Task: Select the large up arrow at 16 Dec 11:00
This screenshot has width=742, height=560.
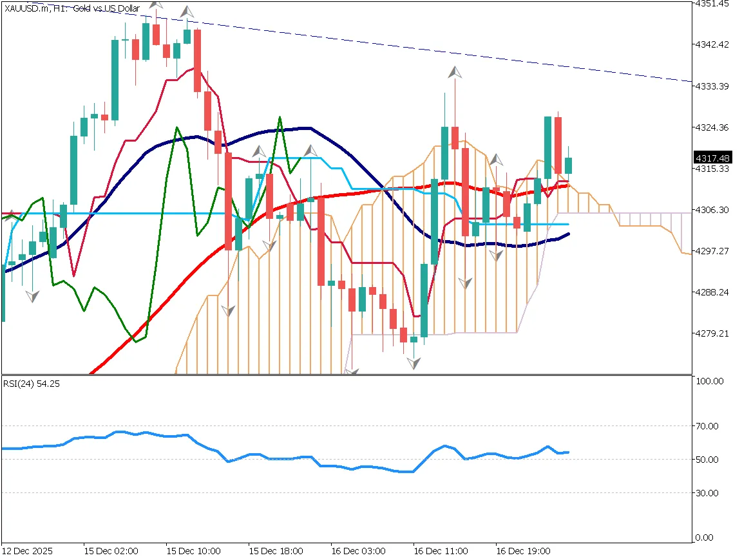Action: tap(455, 73)
